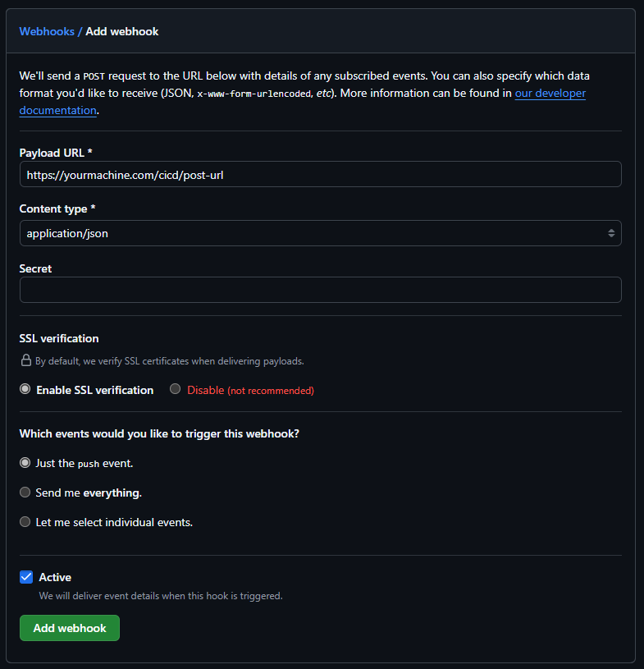Click the Add webhook green button
Image resolution: width=644 pixels, height=669 pixels.
click(x=70, y=628)
